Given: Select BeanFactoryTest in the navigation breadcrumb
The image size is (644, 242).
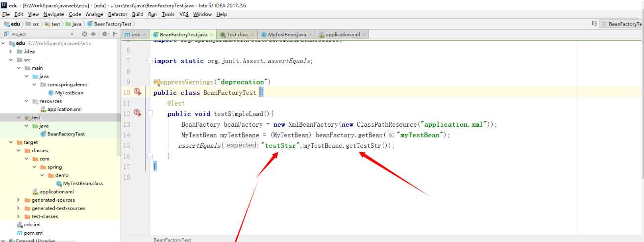Looking at the screenshot, I should (109, 24).
